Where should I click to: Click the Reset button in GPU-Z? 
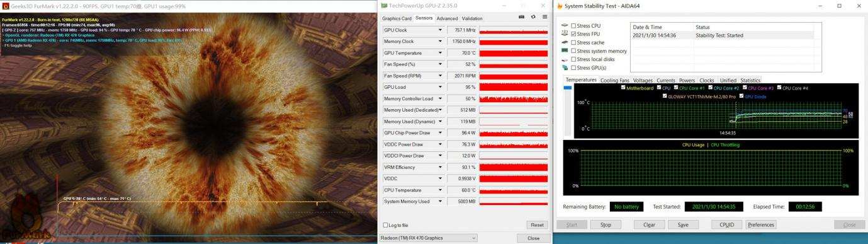click(537, 225)
